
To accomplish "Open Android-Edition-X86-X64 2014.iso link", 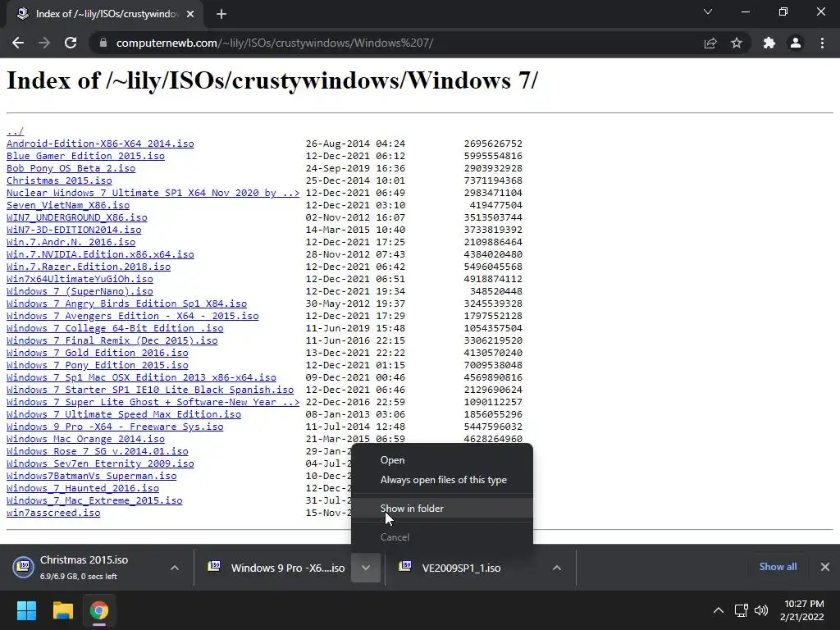I will point(100,144).
